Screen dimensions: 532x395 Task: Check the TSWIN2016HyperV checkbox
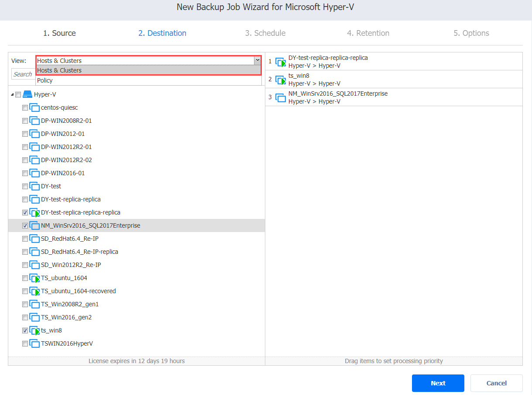pyautogui.click(x=25, y=344)
